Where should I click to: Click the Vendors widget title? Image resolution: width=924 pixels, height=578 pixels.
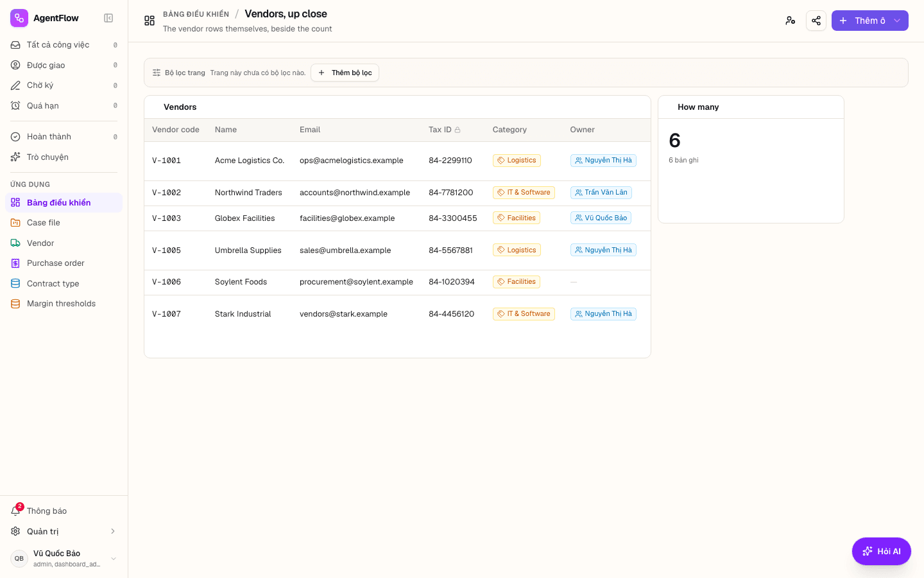point(180,107)
